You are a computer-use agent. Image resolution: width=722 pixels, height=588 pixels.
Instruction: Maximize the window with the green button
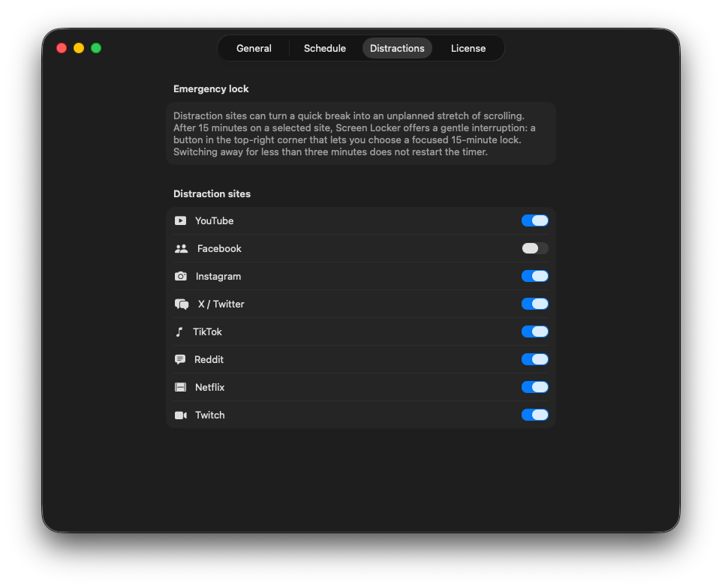96,48
